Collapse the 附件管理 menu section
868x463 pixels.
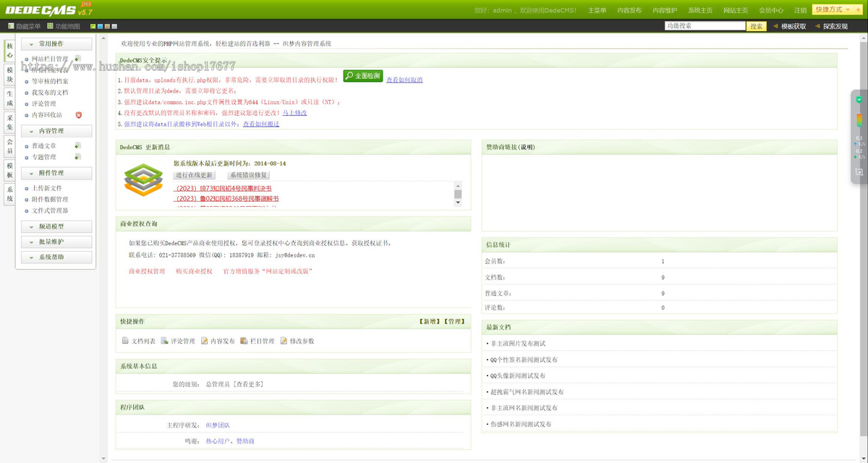click(x=56, y=173)
